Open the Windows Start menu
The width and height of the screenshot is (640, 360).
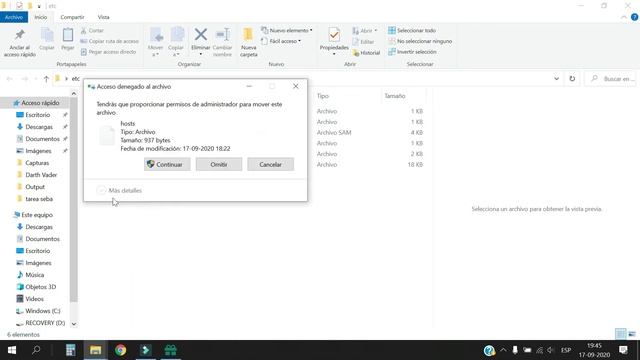click(12, 350)
